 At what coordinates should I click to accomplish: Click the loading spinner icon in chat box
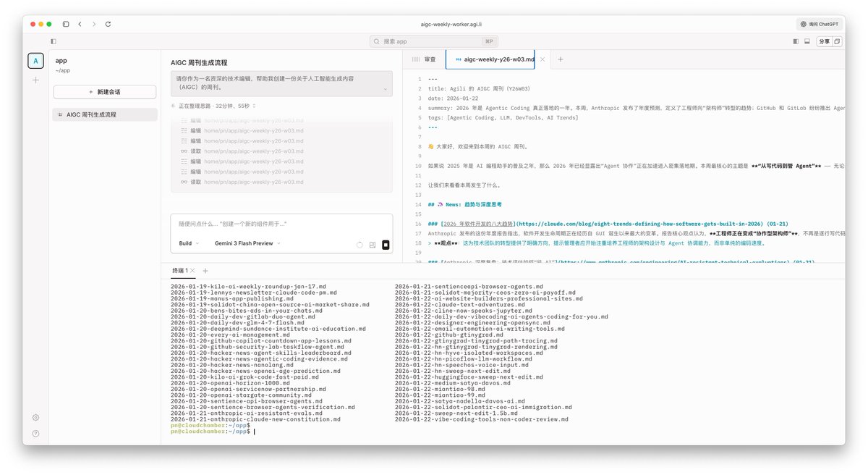pyautogui.click(x=359, y=245)
